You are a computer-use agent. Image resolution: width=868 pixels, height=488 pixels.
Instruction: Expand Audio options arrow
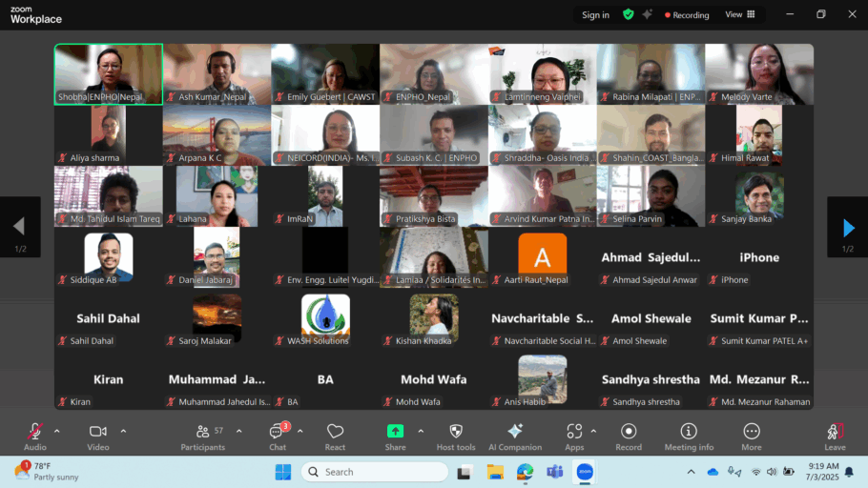pos(56,431)
